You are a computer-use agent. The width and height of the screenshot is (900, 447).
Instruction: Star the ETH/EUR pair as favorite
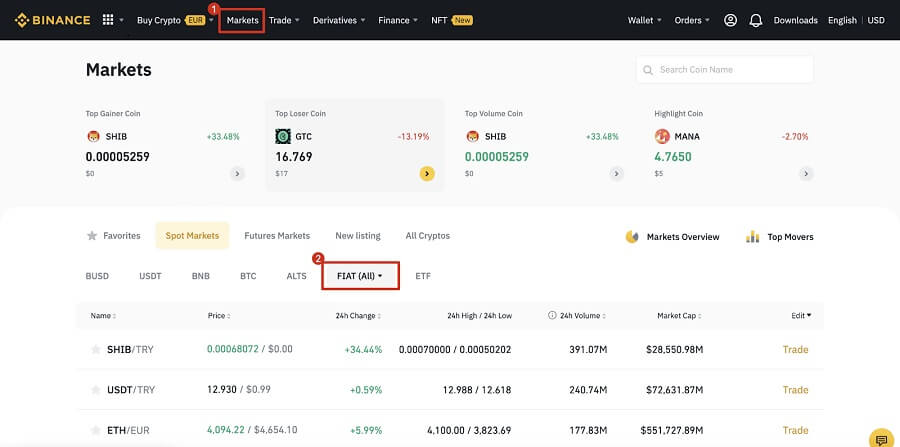pos(96,430)
